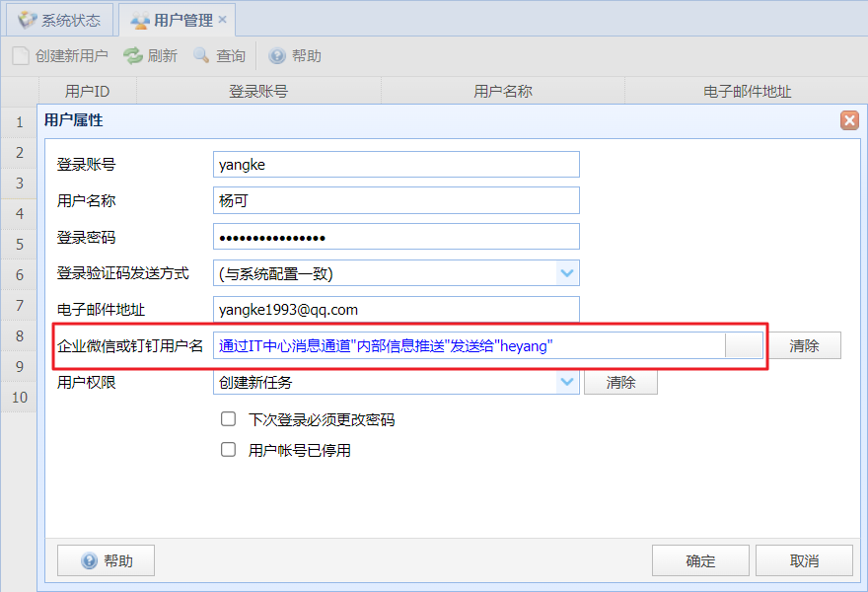The width and height of the screenshot is (868, 592).
Task: Enable 下次登录必须更改密码 checkbox
Action: pos(228,418)
